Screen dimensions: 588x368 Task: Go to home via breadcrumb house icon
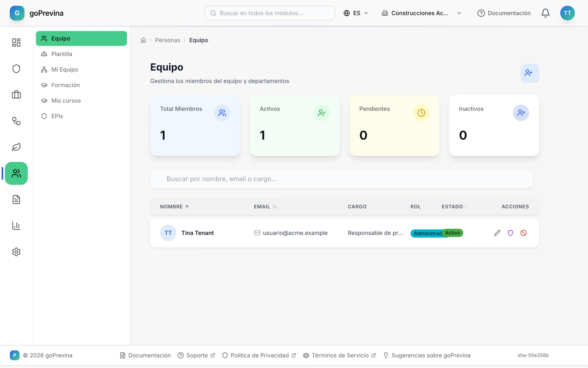click(143, 40)
